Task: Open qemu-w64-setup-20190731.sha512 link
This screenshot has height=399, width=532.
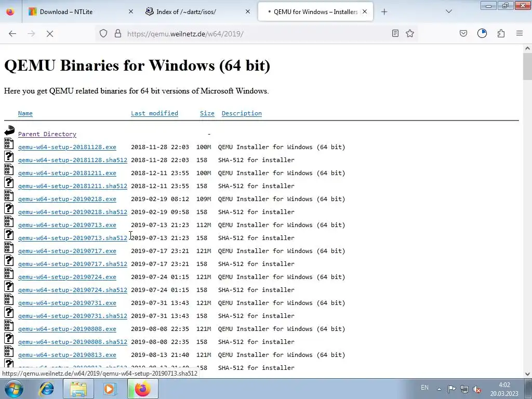Action: pos(73,315)
